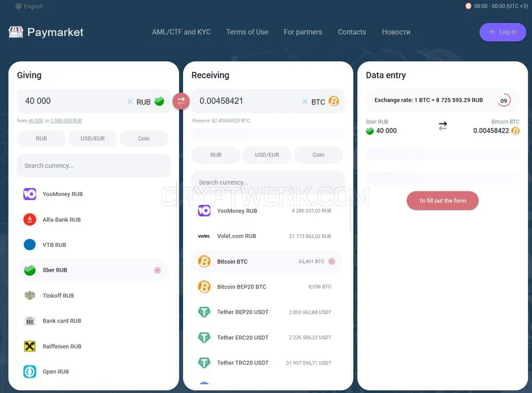The height and width of the screenshot is (393, 532).
Task: Expand the English language dropdown
Action: (x=33, y=6)
